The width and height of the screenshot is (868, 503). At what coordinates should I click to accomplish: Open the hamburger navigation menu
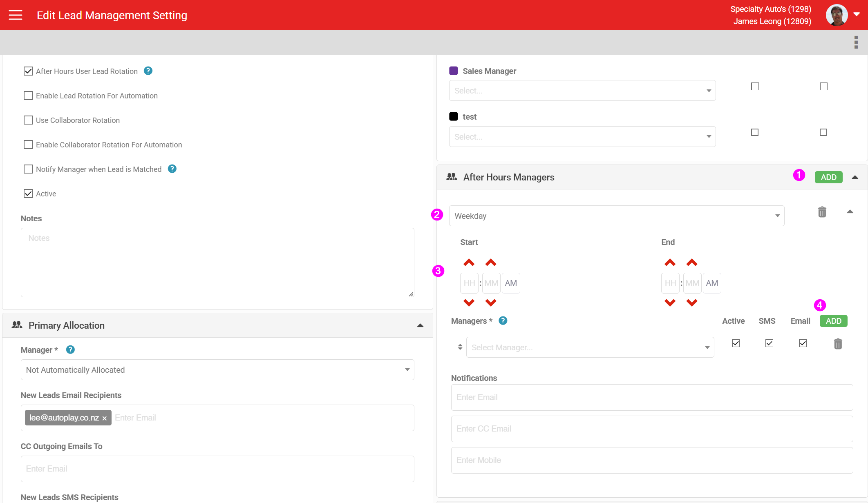coord(16,15)
